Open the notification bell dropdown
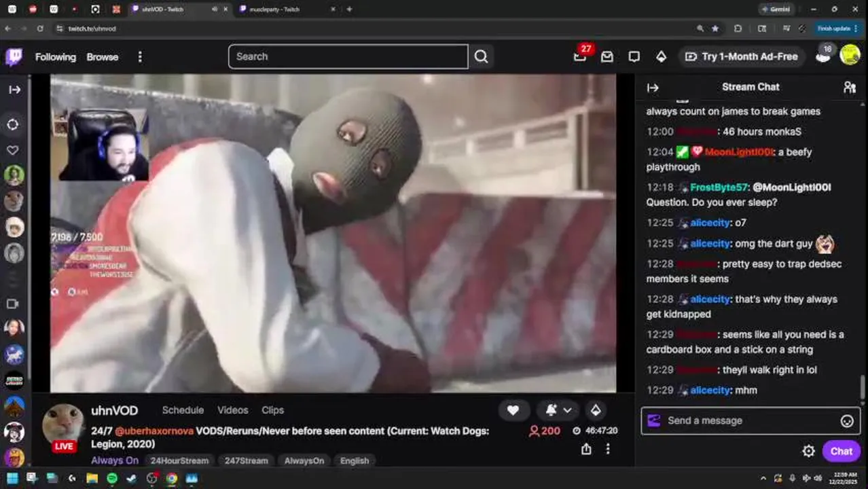Image resolution: width=868 pixels, height=489 pixels. pyautogui.click(x=558, y=410)
